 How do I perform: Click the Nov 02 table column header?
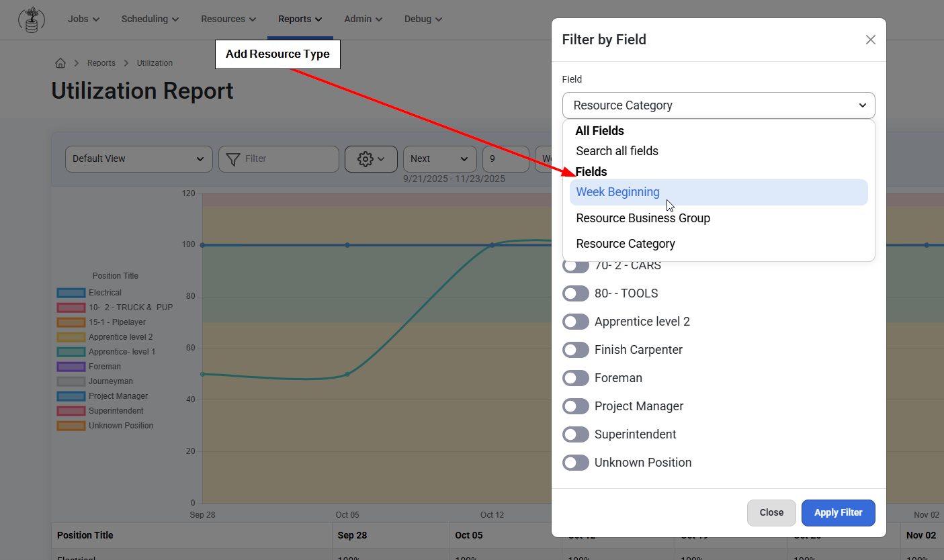(922, 535)
